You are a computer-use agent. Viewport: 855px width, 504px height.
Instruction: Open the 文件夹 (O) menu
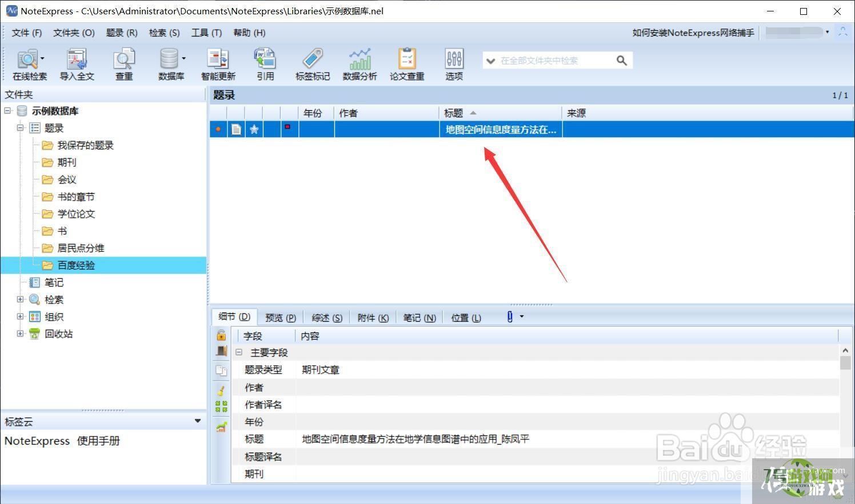point(74,33)
